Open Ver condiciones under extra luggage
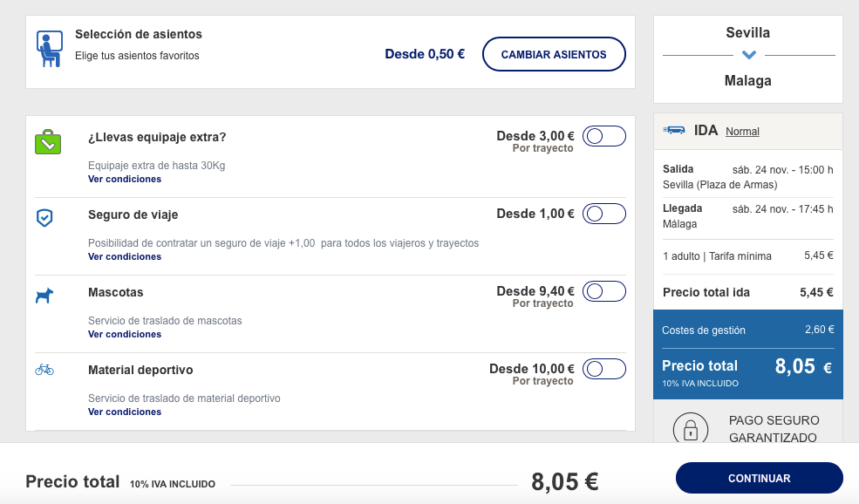 [125, 179]
